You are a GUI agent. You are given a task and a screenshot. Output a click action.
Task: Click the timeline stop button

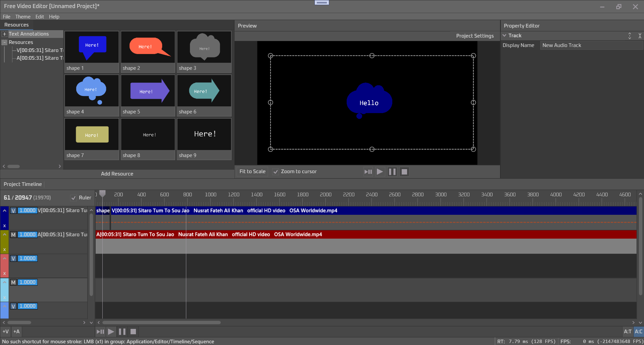(133, 332)
